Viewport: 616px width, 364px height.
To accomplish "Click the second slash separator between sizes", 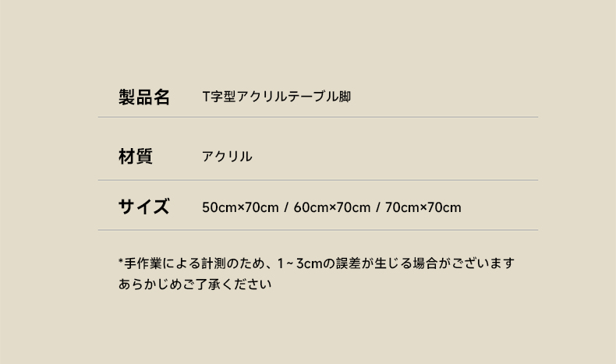I will (x=377, y=207).
